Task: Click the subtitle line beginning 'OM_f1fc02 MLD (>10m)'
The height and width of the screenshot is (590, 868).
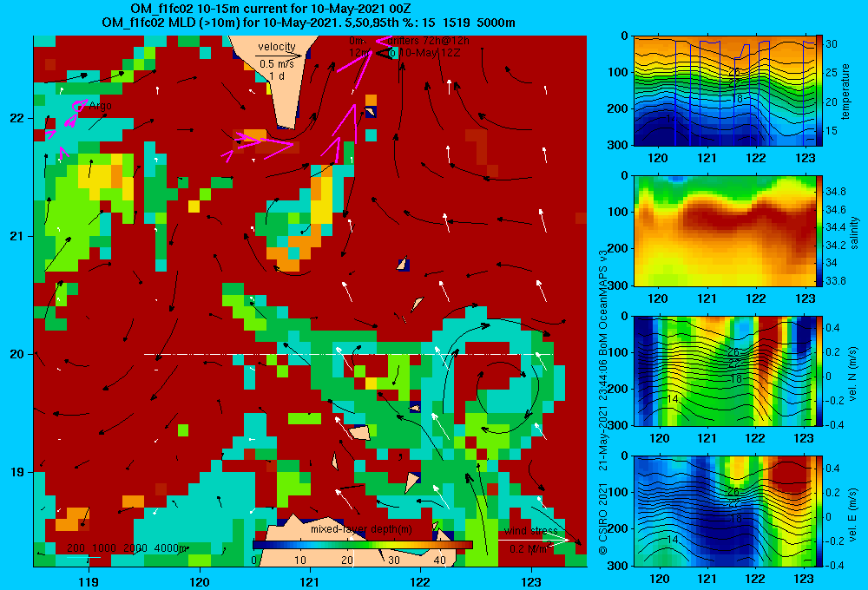Action: [x=308, y=23]
